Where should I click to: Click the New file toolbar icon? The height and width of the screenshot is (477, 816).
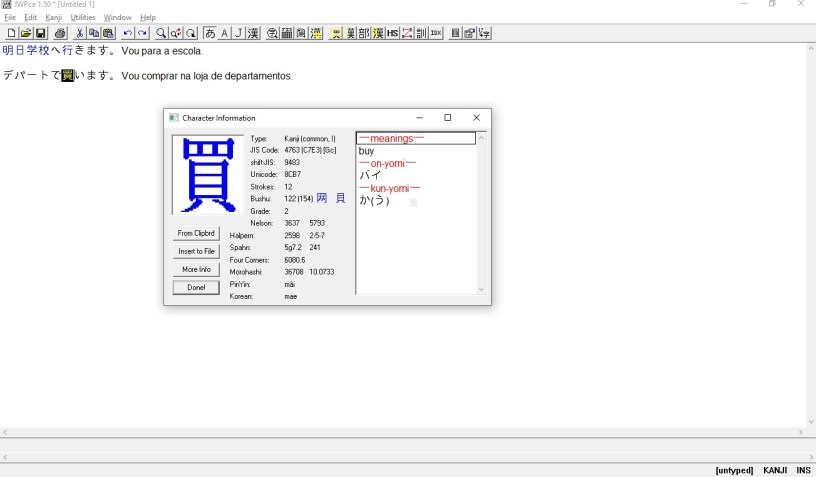point(11,33)
